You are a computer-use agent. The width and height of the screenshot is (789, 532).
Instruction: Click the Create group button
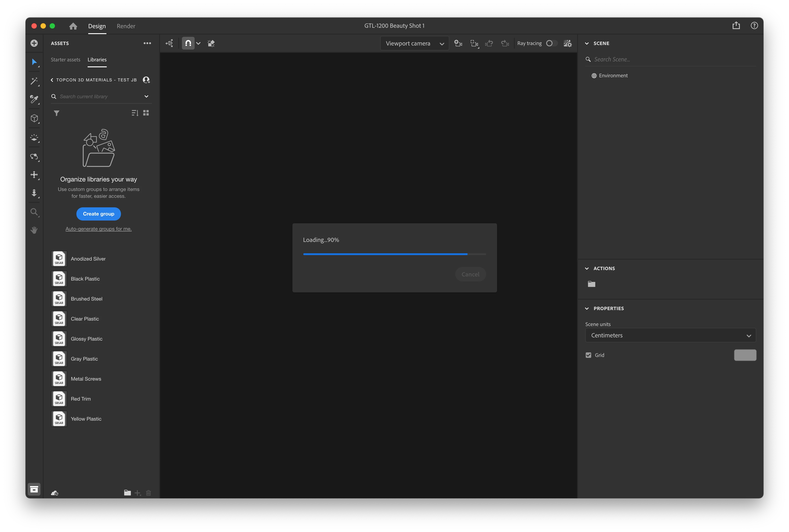pyautogui.click(x=98, y=214)
